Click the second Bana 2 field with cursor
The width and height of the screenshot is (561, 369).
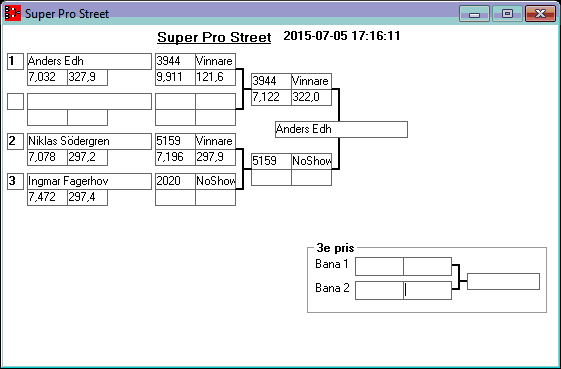tap(428, 290)
